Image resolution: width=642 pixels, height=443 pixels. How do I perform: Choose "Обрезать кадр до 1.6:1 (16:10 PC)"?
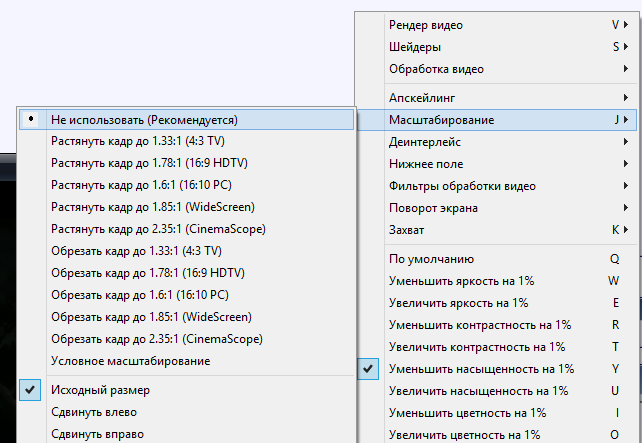pos(139,295)
